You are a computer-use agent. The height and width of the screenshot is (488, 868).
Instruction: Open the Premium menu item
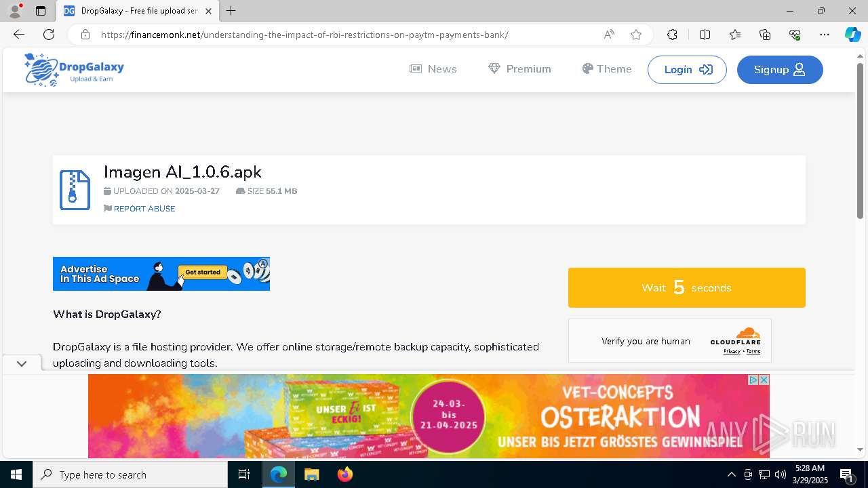tap(519, 69)
